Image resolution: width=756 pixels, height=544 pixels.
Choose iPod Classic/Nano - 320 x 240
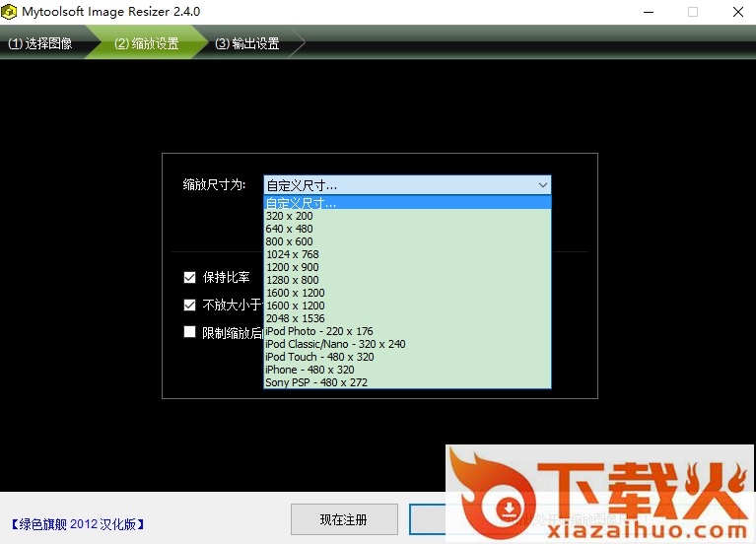pyautogui.click(x=407, y=344)
